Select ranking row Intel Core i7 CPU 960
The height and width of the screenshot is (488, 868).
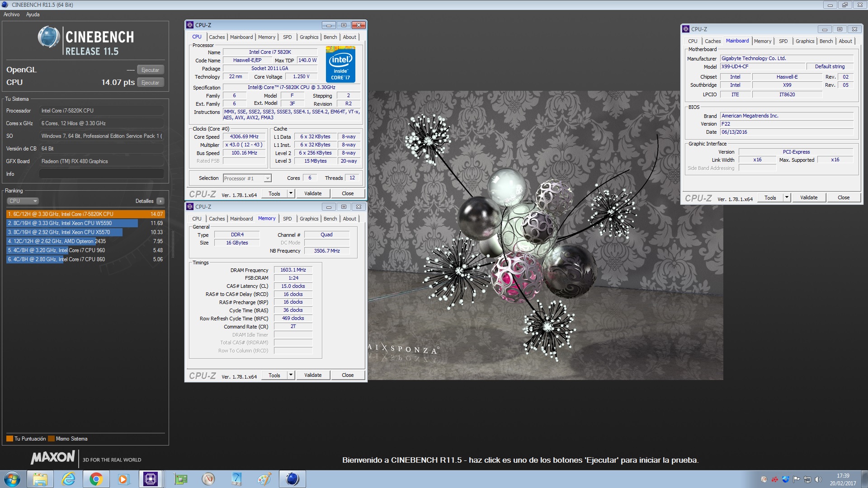click(x=85, y=250)
